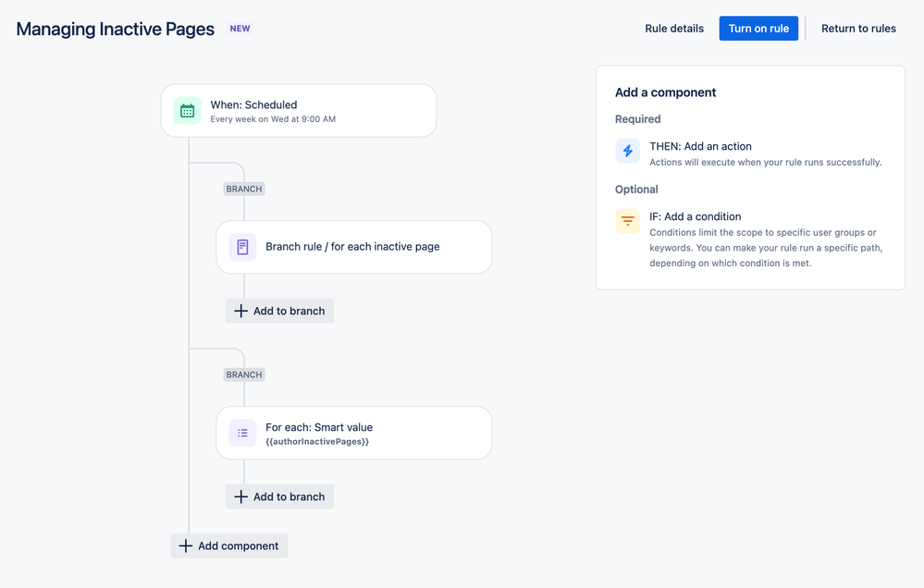Image resolution: width=924 pixels, height=588 pixels.
Task: Open the For each: Smart value card
Action: [353, 433]
